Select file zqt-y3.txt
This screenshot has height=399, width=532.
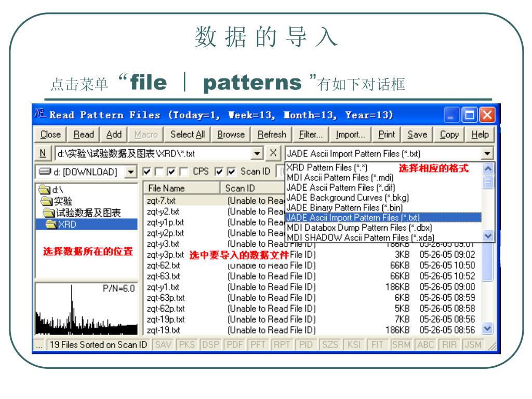tap(163, 244)
